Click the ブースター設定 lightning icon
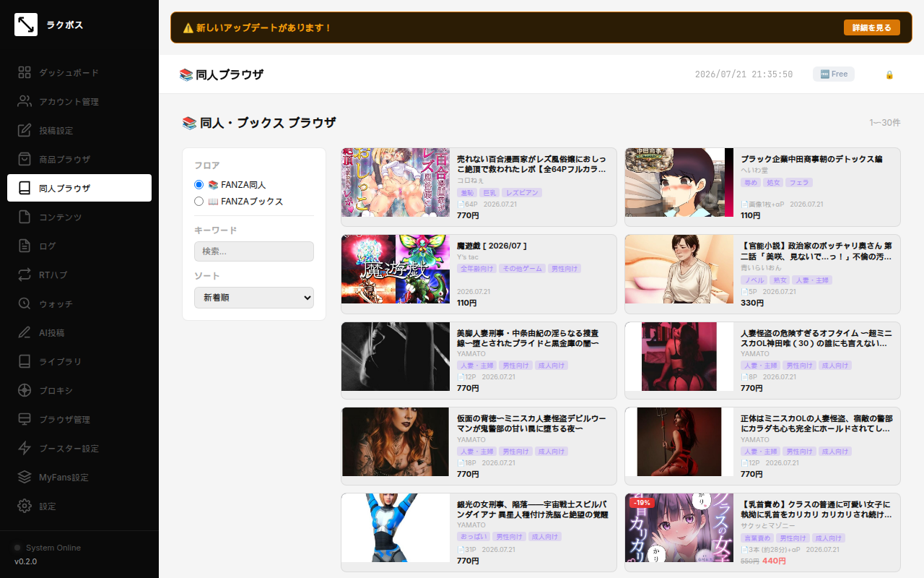The width and height of the screenshot is (924, 578). tap(25, 448)
